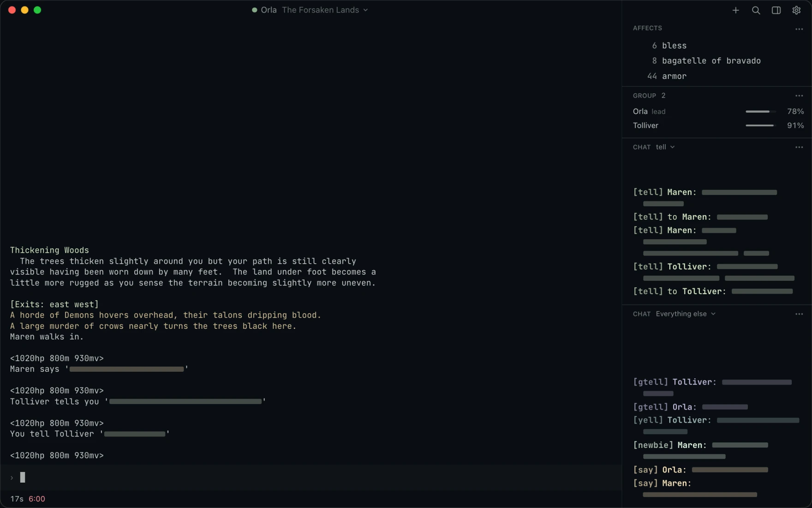Click the bless affect entry
The height and width of the screenshot is (508, 812).
click(669, 45)
